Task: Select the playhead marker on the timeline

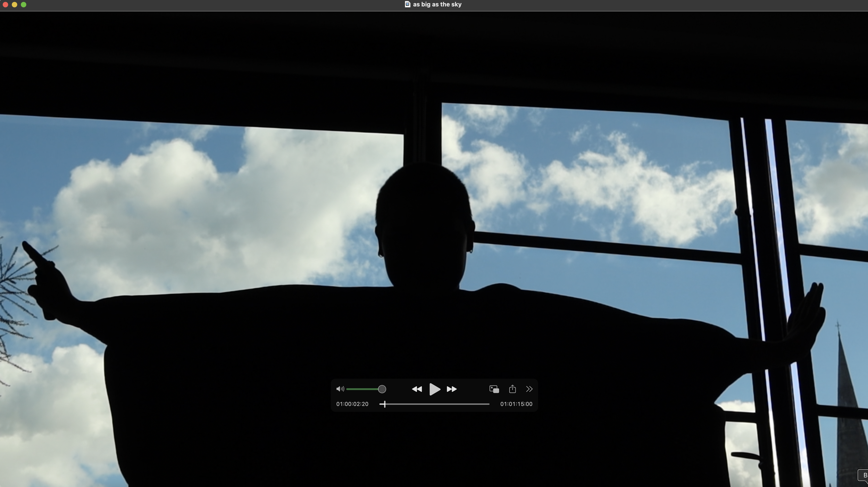Action: 385,404
